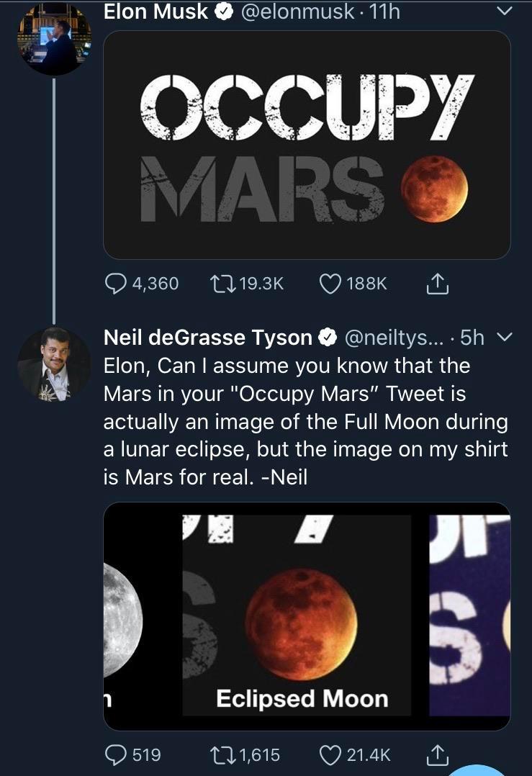Open the 5h timestamp on Neil's tweet
The height and width of the screenshot is (776, 532).
[x=472, y=337]
